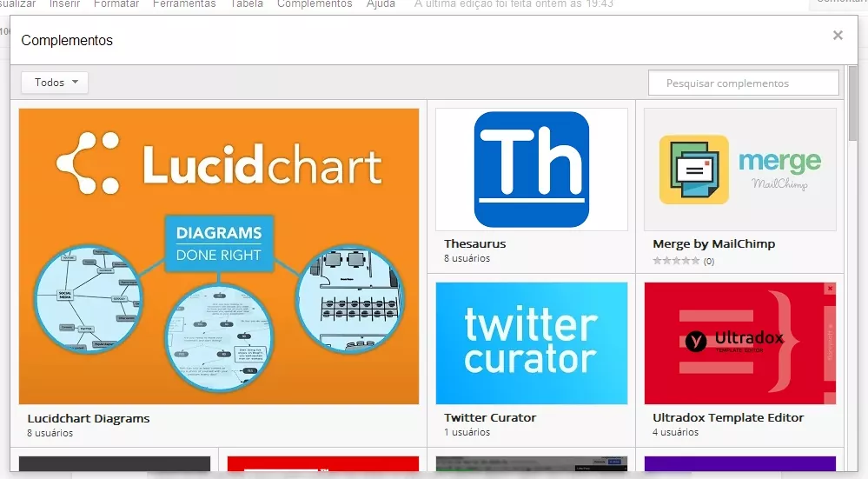Click the dialog's vertical scrollbar thumb
868x479 pixels.
tap(852, 103)
